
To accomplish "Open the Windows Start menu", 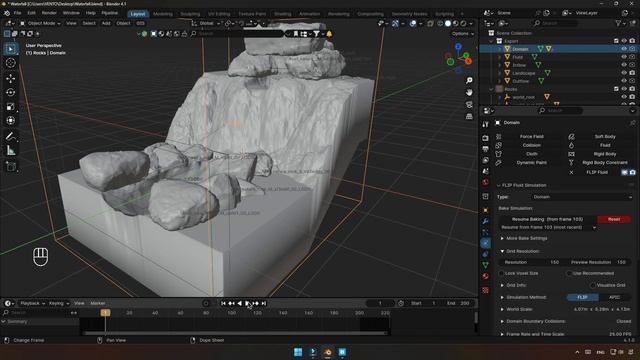I will (298, 352).
